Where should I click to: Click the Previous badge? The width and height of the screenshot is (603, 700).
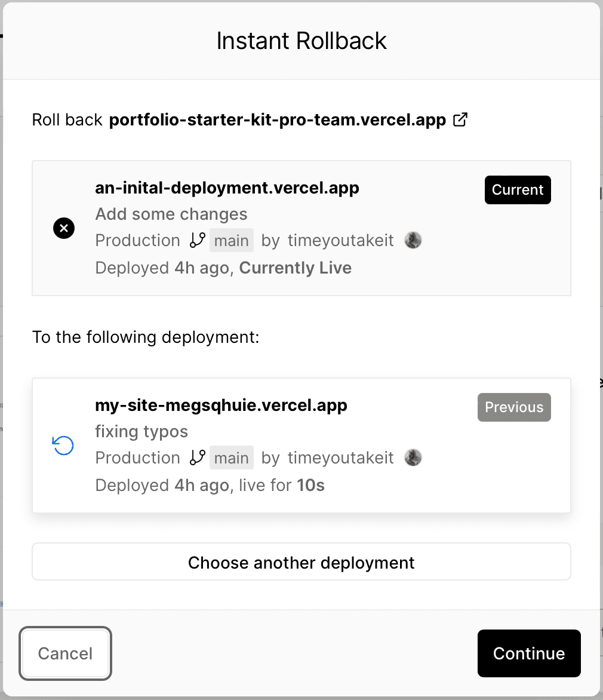tap(513, 407)
